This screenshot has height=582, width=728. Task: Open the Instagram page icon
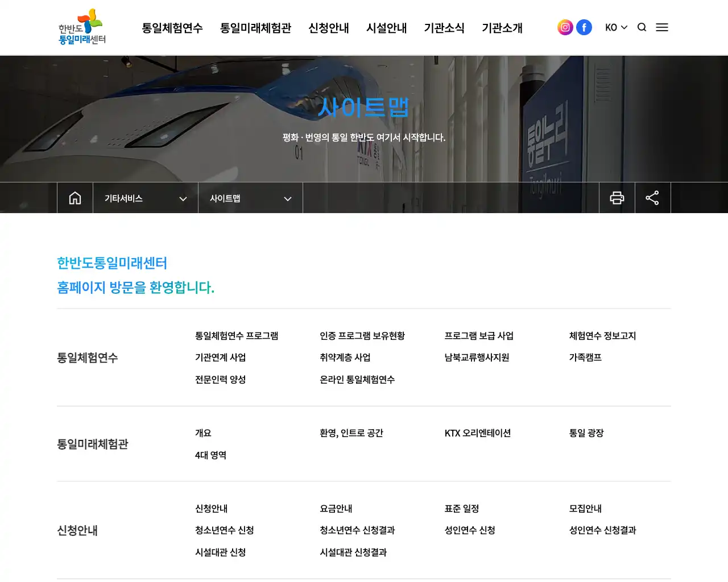(565, 27)
